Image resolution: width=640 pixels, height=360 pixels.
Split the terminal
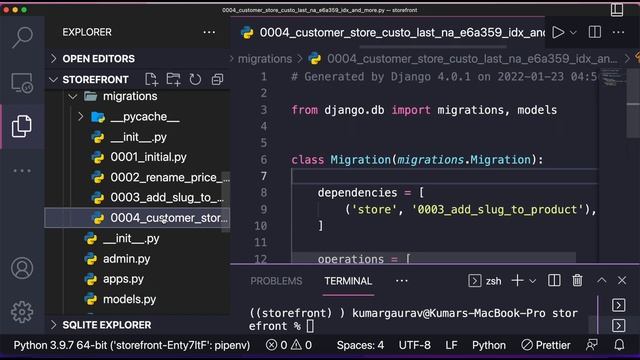pos(554,281)
